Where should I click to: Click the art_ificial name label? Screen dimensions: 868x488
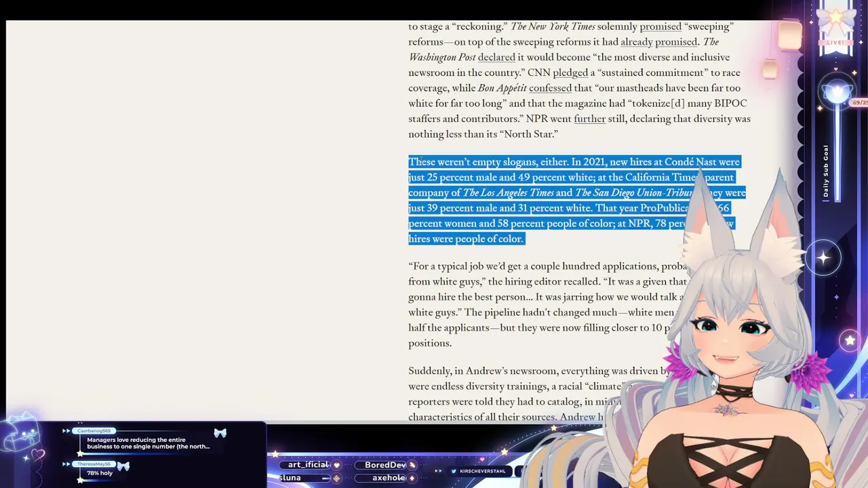click(308, 465)
